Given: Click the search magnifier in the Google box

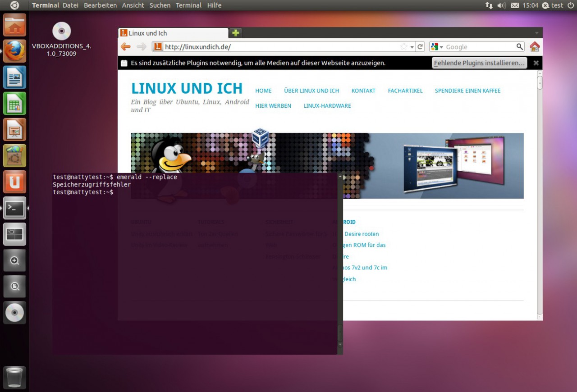Looking at the screenshot, I should click(x=520, y=47).
